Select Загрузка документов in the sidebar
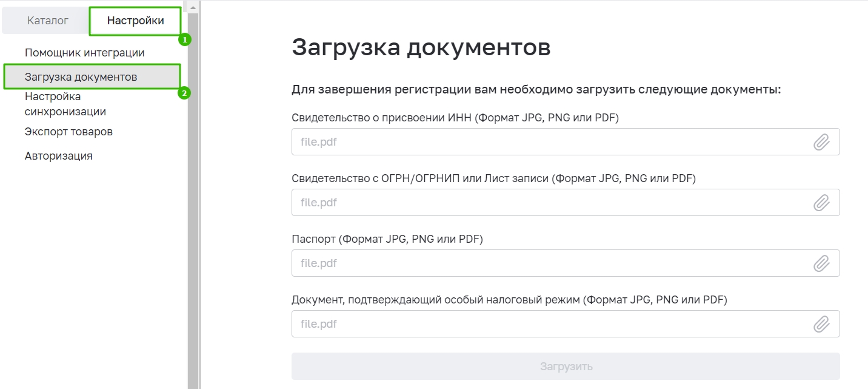This screenshot has width=868, height=389. [81, 77]
